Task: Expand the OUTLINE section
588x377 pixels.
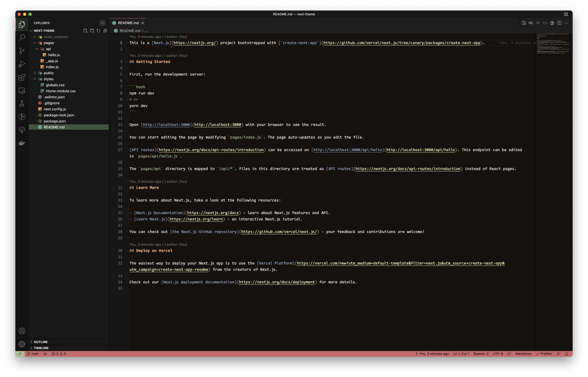Action: [x=41, y=342]
